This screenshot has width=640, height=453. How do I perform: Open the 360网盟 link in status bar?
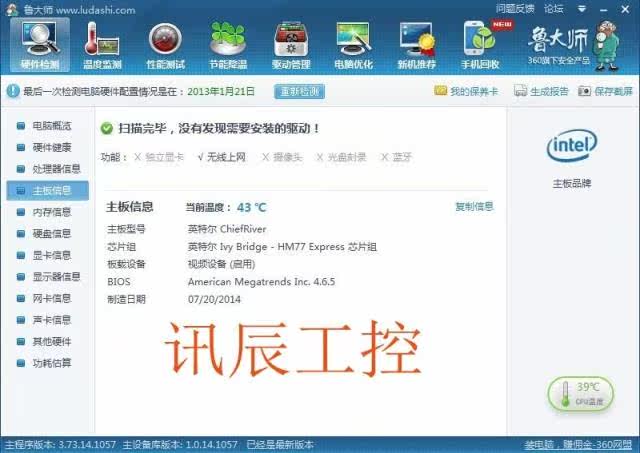pyautogui.click(x=578, y=445)
